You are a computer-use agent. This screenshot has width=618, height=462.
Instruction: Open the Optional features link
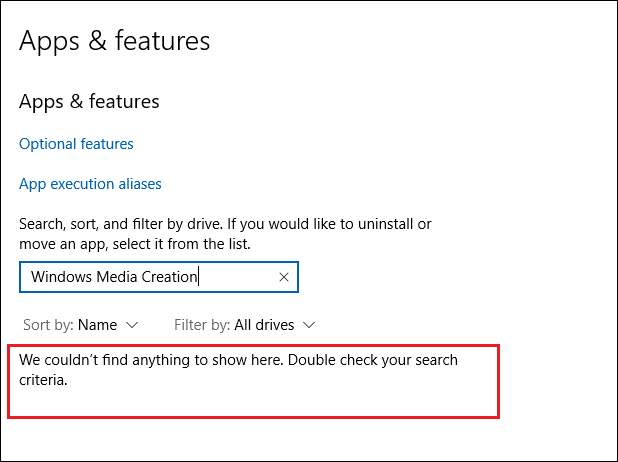pyautogui.click(x=76, y=144)
